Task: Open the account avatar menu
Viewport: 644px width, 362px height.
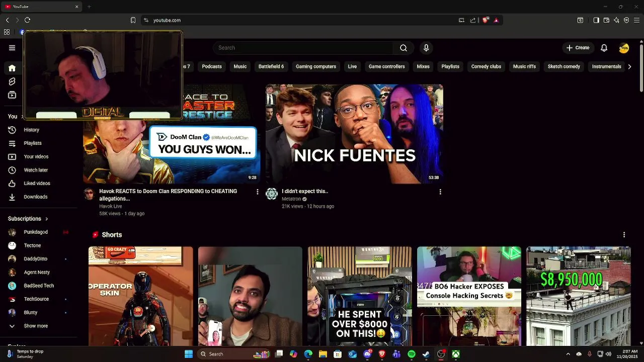Action: coord(624,48)
